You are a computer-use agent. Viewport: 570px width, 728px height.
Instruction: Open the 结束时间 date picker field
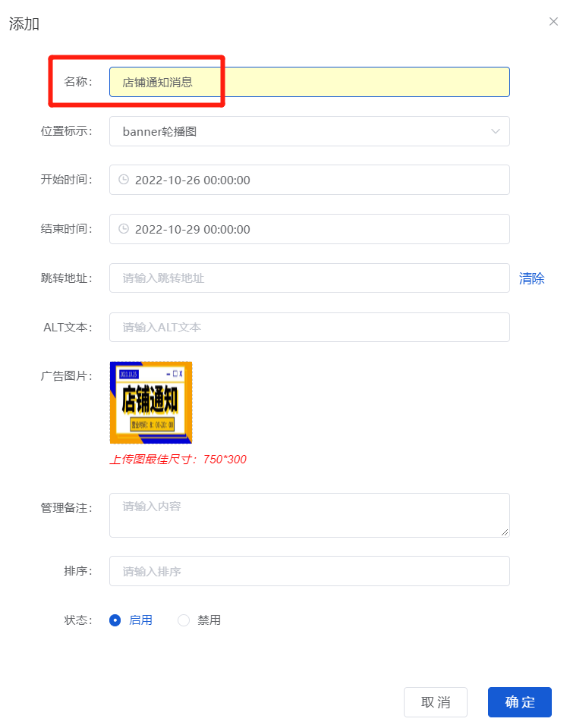click(x=310, y=229)
